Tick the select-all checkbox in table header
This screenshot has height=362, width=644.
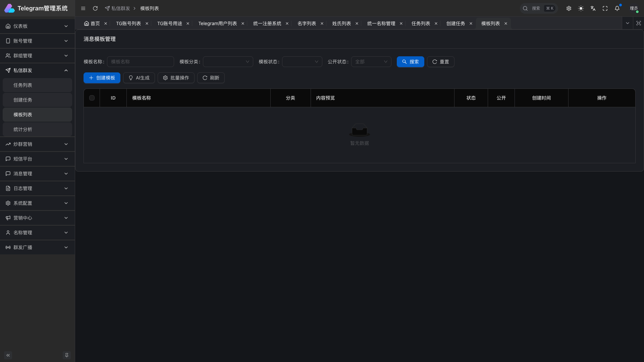[92, 98]
